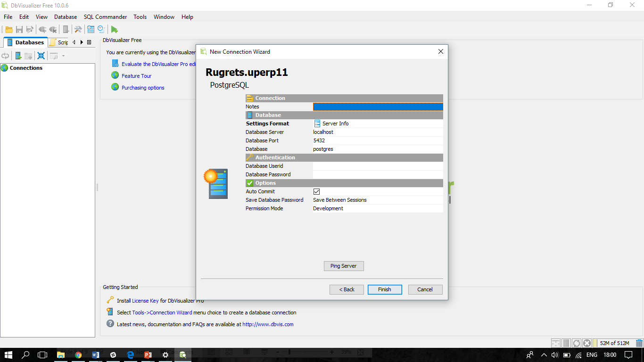The width and height of the screenshot is (644, 362).
Task: Click the Database Password field
Action: tap(378, 174)
